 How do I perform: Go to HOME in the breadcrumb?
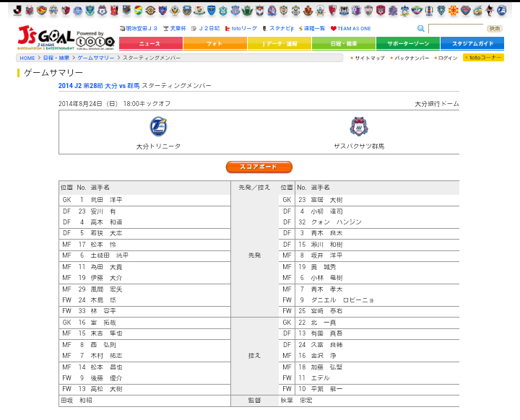[x=27, y=58]
